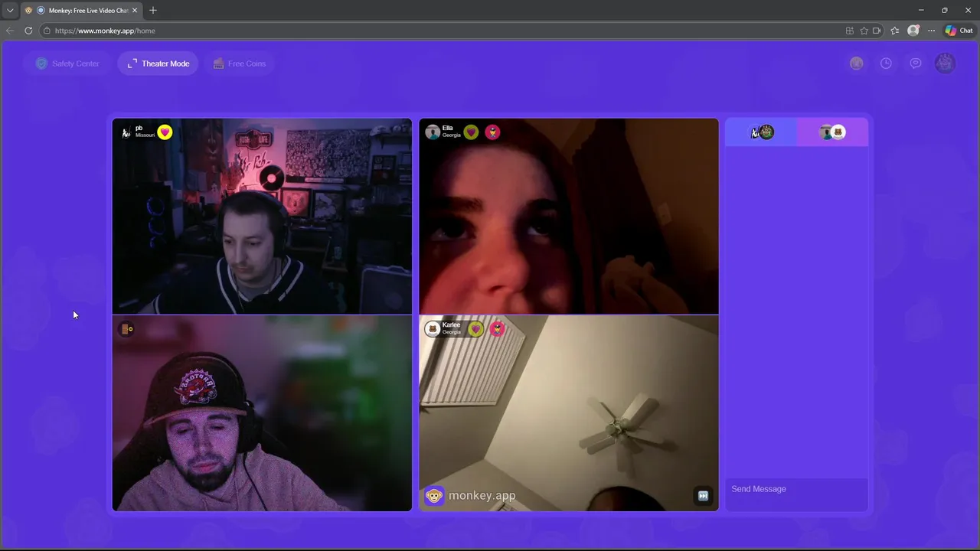Select Ella's video tile
The height and width of the screenshot is (551, 980).
pos(569,217)
